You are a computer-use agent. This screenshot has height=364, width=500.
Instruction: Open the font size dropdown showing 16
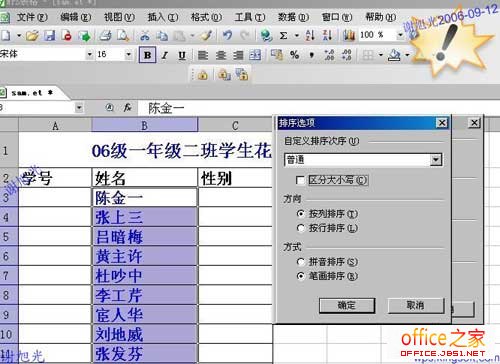click(x=128, y=54)
